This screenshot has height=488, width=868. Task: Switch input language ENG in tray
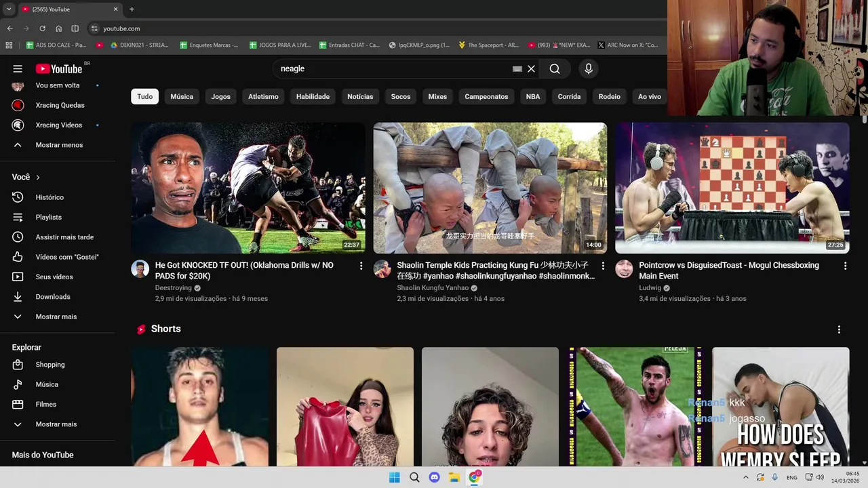tap(791, 477)
